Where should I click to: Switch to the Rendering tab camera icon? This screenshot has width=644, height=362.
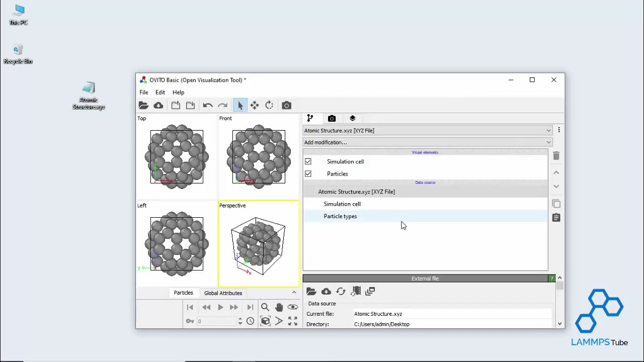(332, 119)
